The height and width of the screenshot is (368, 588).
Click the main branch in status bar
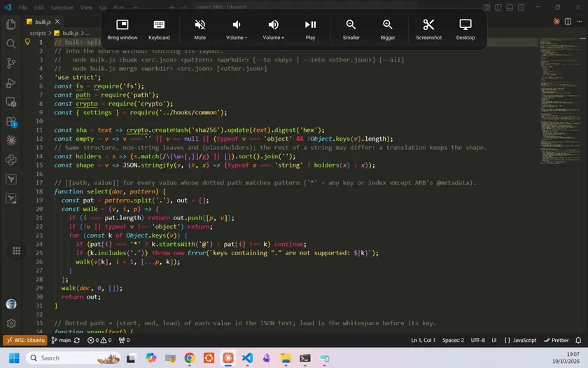(x=61, y=340)
